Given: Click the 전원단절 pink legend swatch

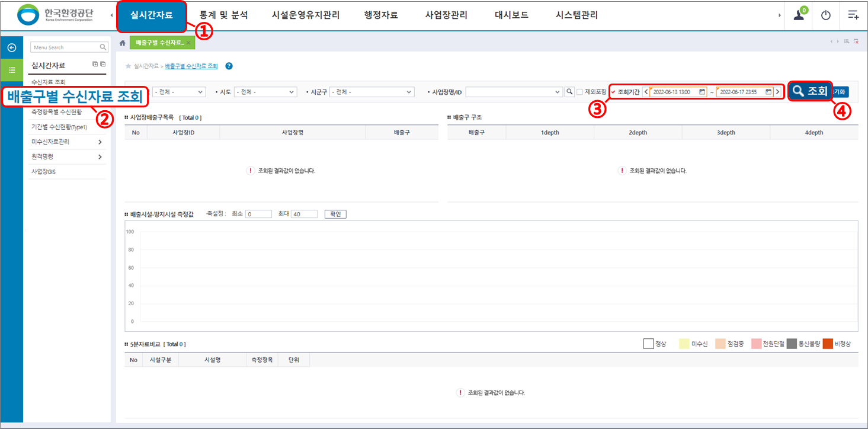Looking at the screenshot, I should click(756, 344).
